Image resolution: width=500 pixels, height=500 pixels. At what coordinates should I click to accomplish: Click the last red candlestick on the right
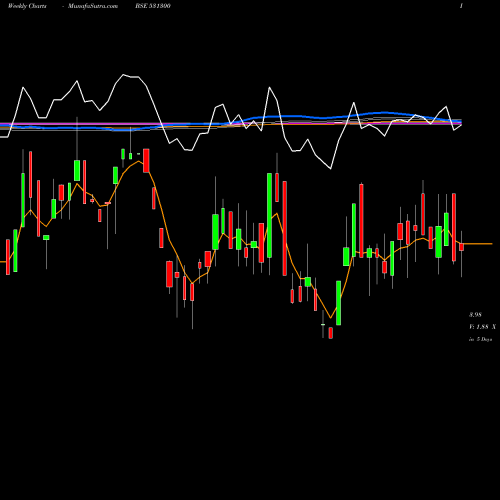[461, 247]
